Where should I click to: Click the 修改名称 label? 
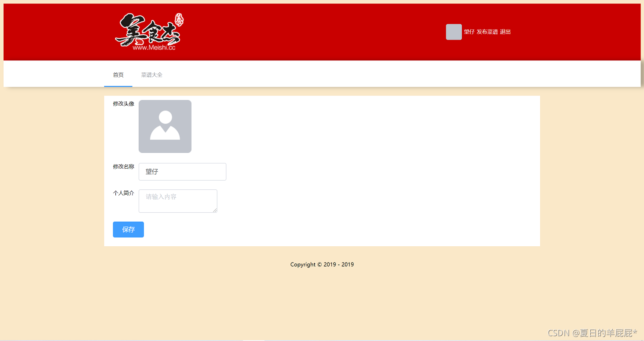click(x=124, y=167)
